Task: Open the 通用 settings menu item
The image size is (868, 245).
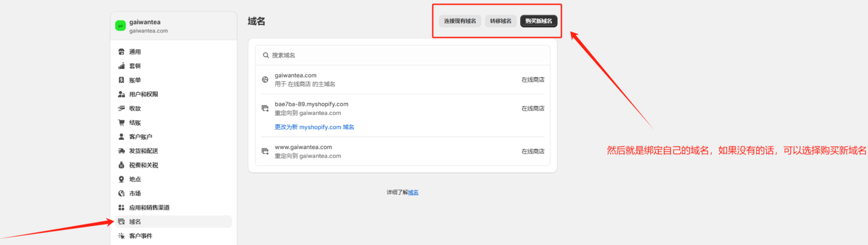Action: pyautogui.click(x=174, y=52)
